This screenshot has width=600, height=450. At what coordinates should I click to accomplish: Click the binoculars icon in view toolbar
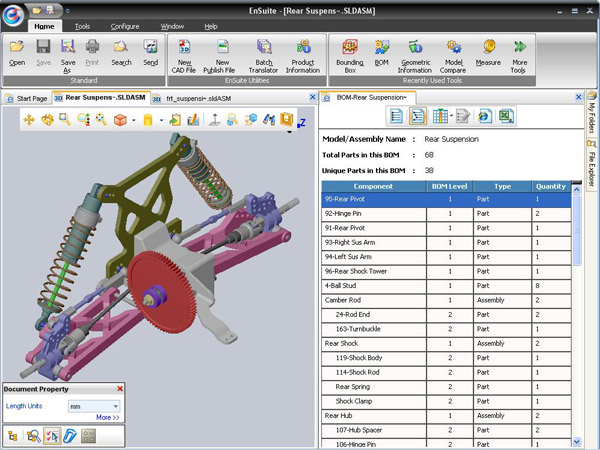tap(269, 120)
